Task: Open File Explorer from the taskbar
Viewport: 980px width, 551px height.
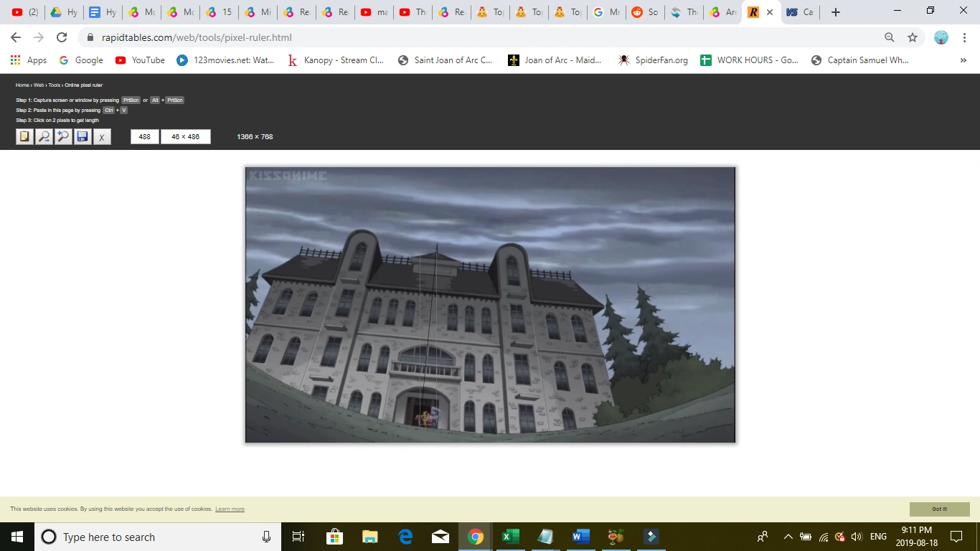Action: [369, 537]
